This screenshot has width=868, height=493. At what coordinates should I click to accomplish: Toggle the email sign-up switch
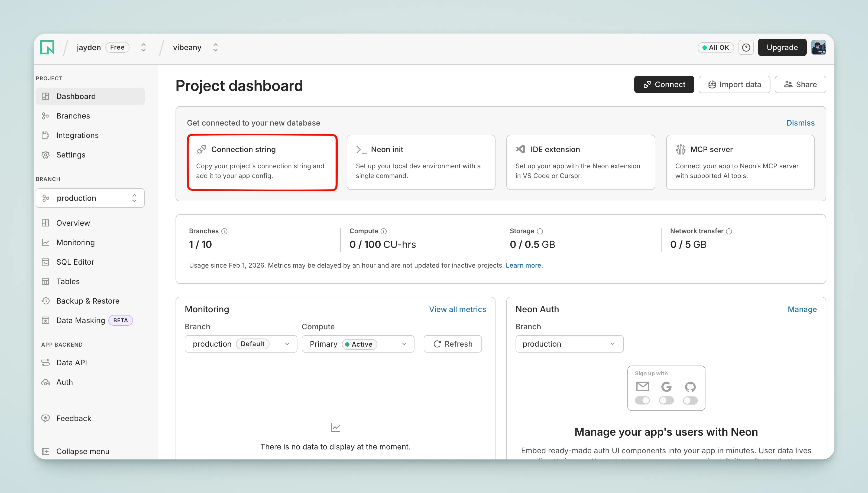pyautogui.click(x=642, y=400)
